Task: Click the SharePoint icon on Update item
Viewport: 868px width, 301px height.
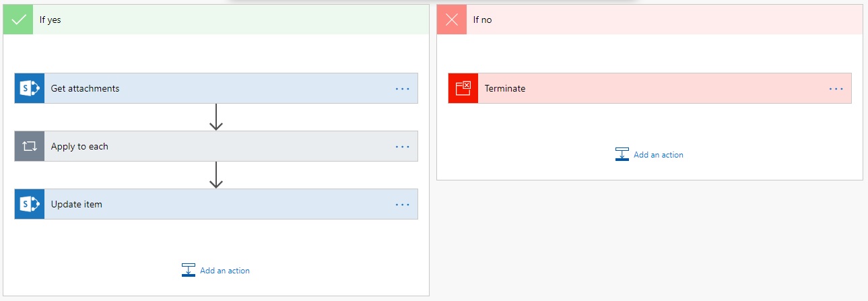Action: [x=30, y=204]
